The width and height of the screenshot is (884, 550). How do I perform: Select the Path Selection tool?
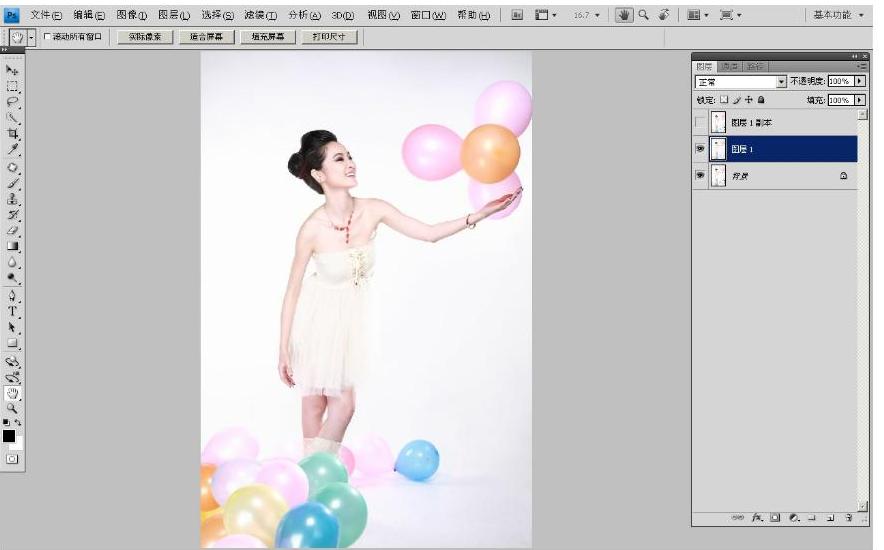tap(12, 327)
